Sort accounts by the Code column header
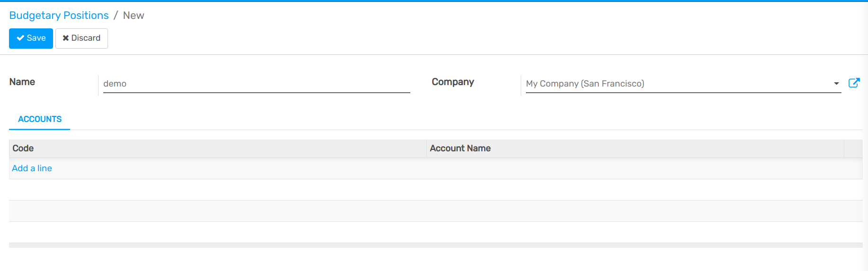 click(x=23, y=149)
